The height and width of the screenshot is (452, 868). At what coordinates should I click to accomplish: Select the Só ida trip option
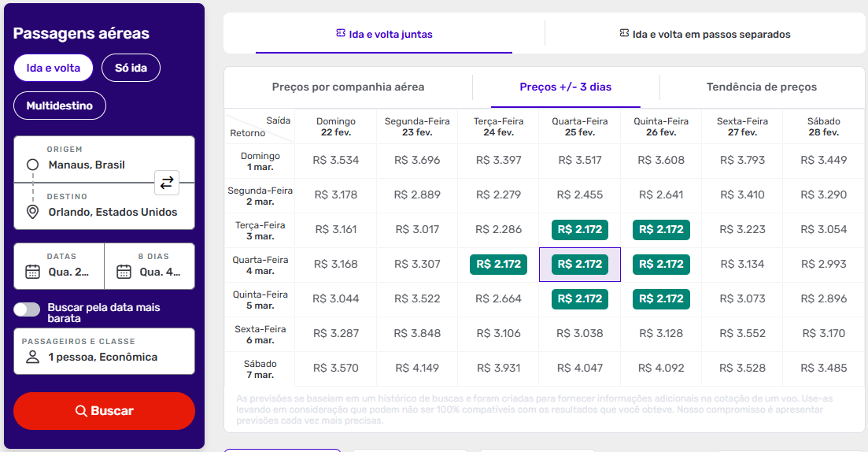pyautogui.click(x=131, y=68)
